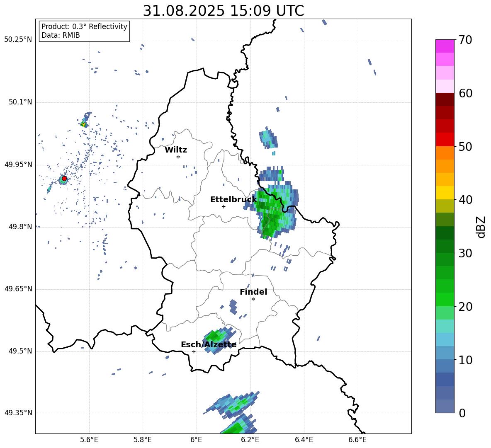Click the green echo cell above Esch/Alzette label
The height and width of the screenshot is (448, 491).
219,339
